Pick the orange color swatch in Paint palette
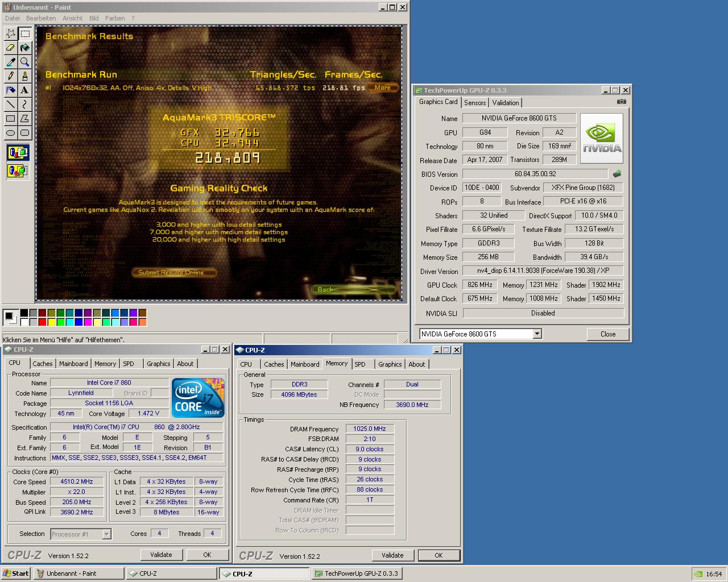728x582 pixels. coord(143,322)
